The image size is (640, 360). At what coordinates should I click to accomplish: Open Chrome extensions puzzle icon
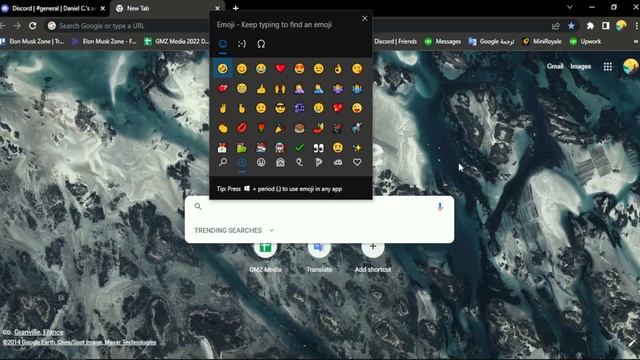coord(590,26)
